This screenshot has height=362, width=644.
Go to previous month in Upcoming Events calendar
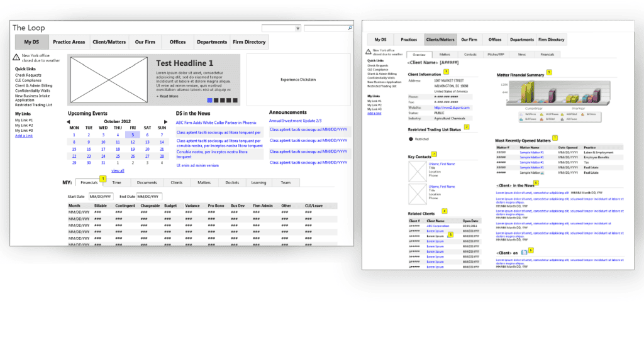click(70, 121)
